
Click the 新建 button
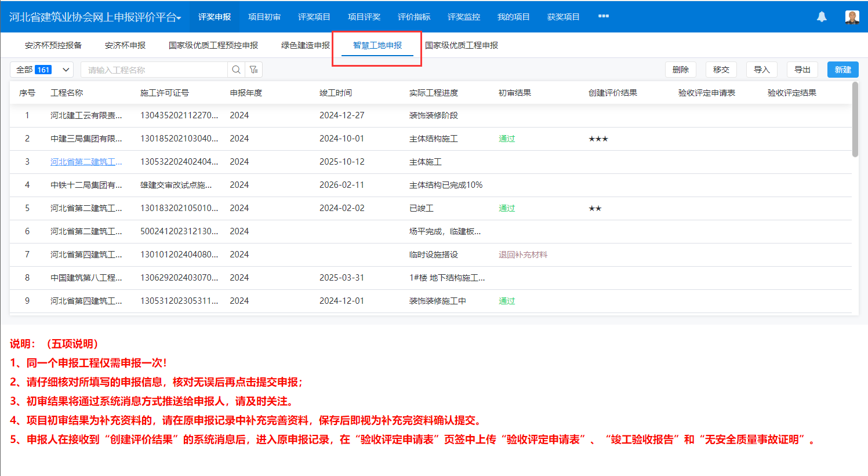pyautogui.click(x=842, y=70)
